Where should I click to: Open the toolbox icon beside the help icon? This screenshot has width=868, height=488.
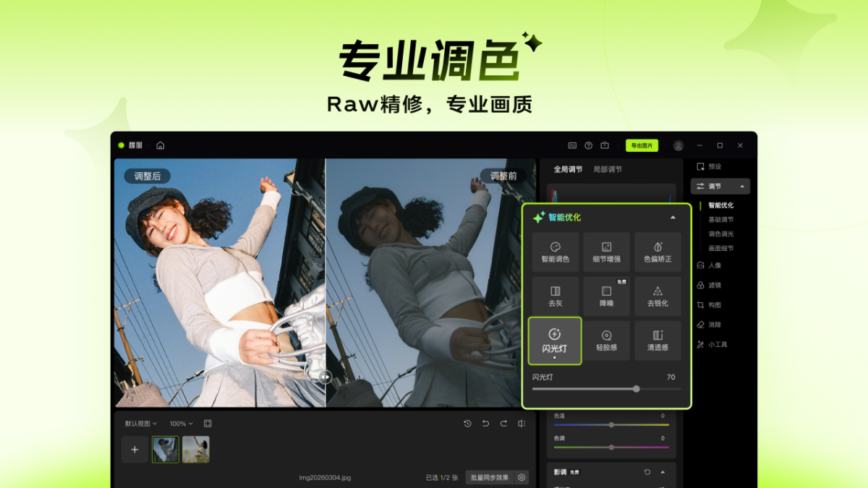(605, 145)
